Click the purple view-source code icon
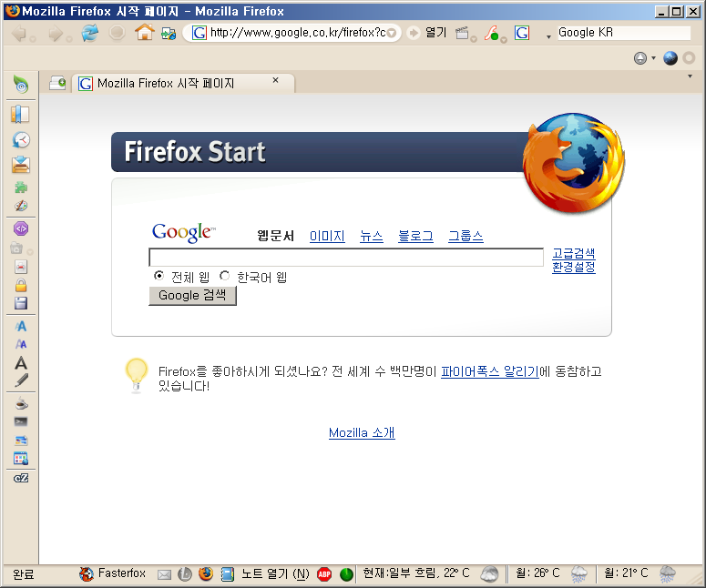The image size is (706, 588). (x=21, y=228)
